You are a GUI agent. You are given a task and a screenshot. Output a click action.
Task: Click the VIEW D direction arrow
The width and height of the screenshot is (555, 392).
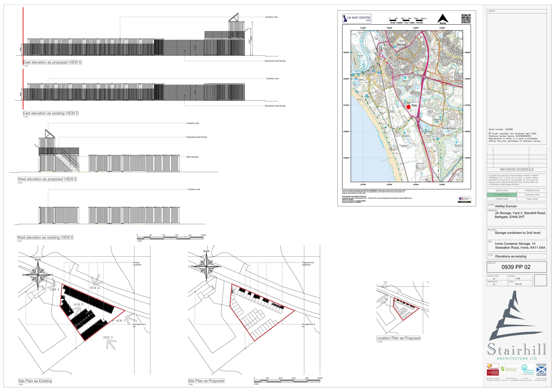[x=111, y=345]
